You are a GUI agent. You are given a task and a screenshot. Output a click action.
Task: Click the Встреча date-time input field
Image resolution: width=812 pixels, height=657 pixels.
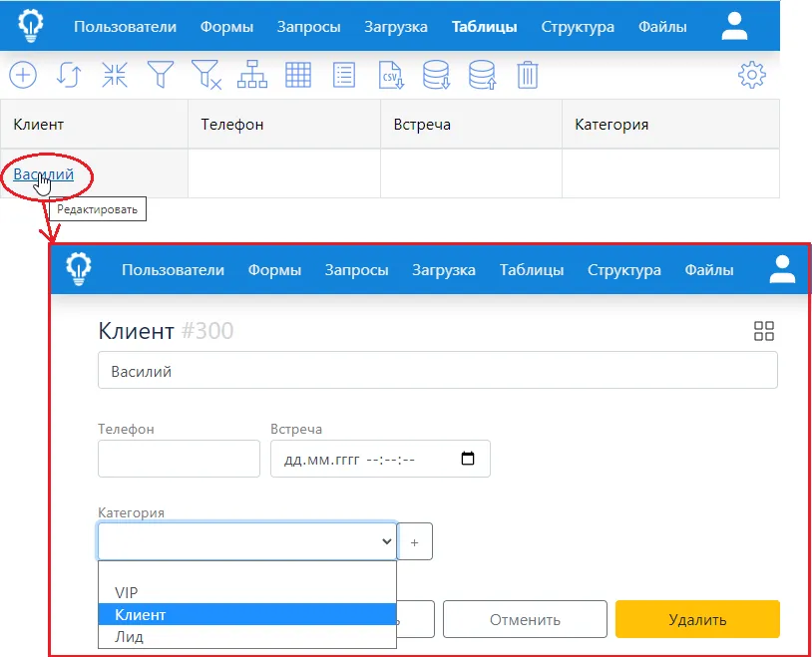[380, 459]
